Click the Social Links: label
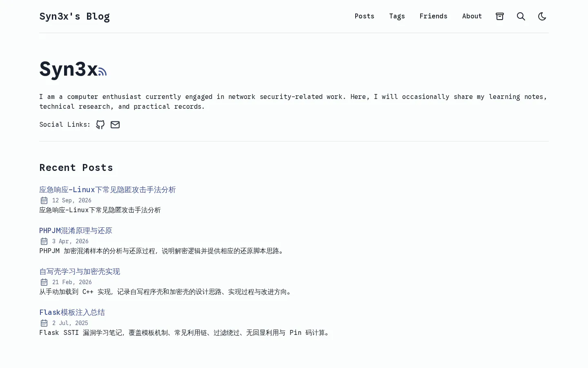This screenshot has width=588, height=368. pyautogui.click(x=65, y=125)
